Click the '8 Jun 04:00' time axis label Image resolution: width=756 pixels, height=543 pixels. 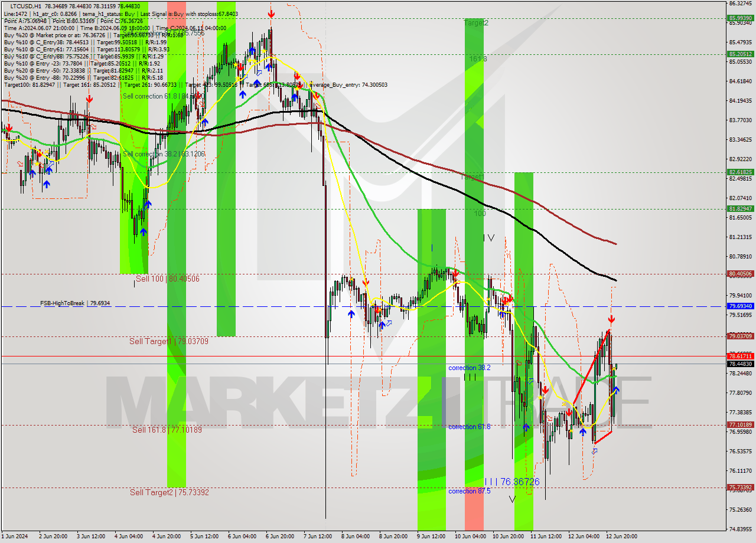tap(356, 537)
